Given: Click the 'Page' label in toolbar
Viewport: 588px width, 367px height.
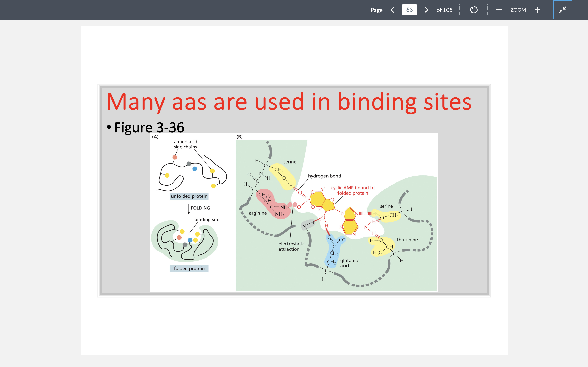Looking at the screenshot, I should [x=376, y=10].
